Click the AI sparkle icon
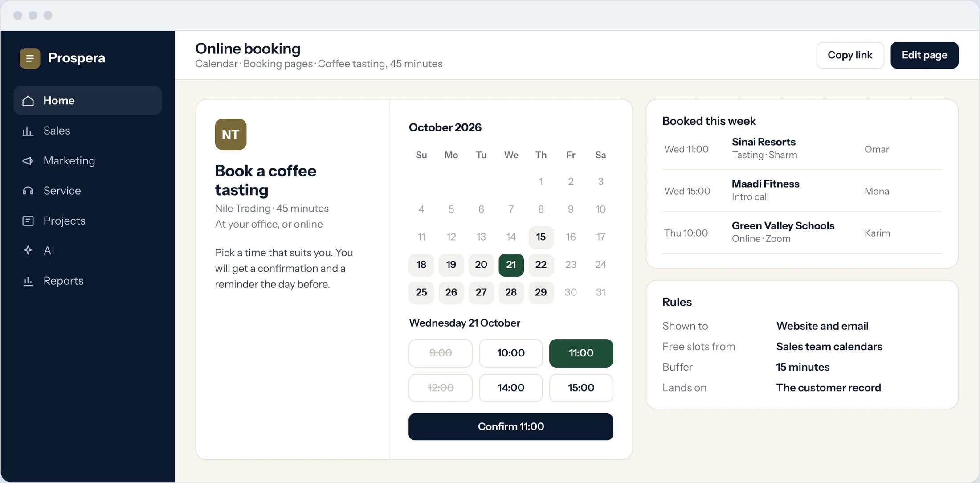This screenshot has height=483, width=980. point(28,250)
